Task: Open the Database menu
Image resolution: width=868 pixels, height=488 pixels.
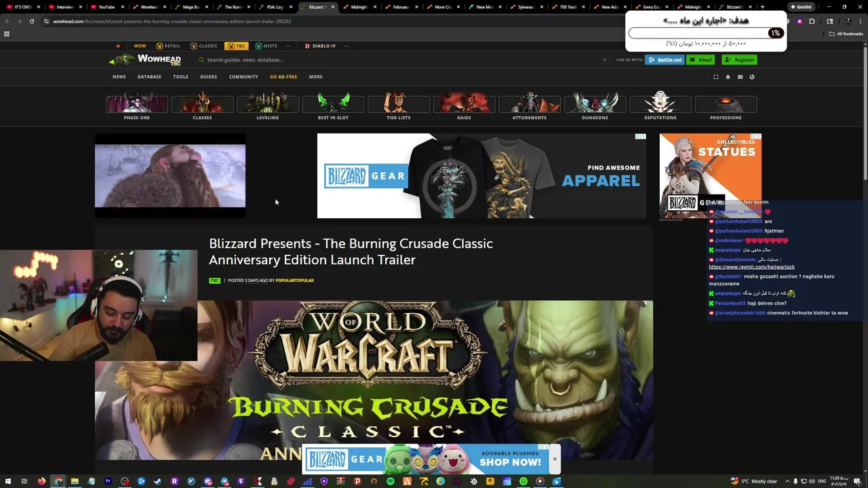Action: pos(149,77)
